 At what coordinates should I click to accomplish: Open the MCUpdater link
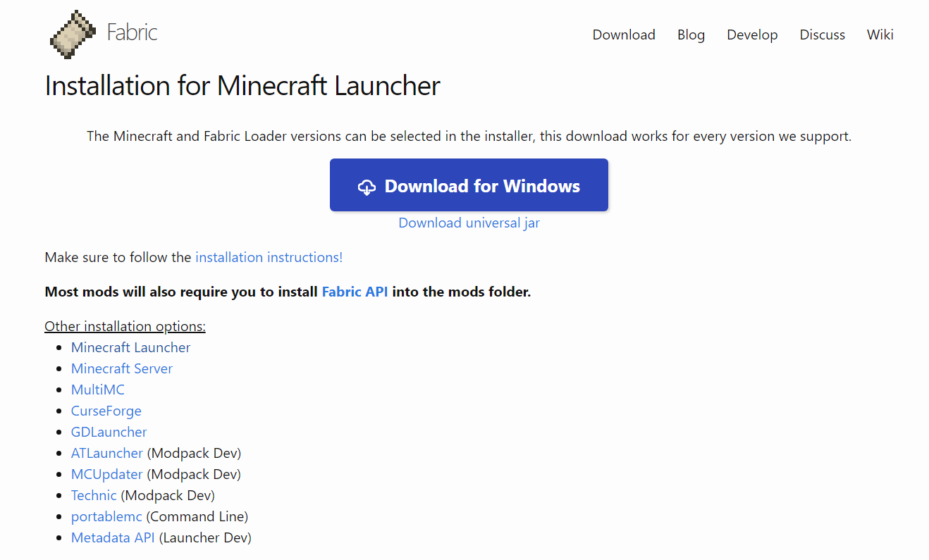tap(106, 474)
